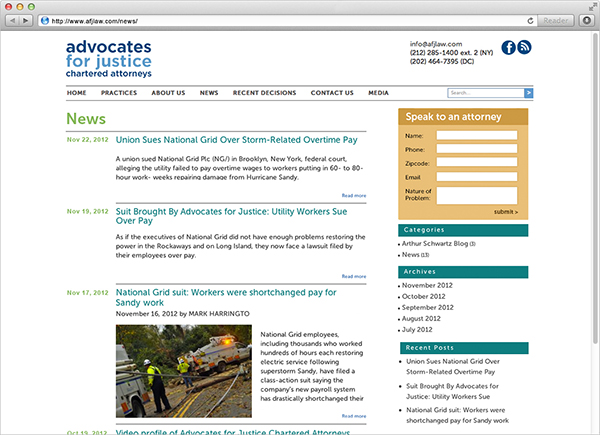The width and height of the screenshot is (600, 435).
Task: Open the ABOUT US menu item
Action: 168,93
